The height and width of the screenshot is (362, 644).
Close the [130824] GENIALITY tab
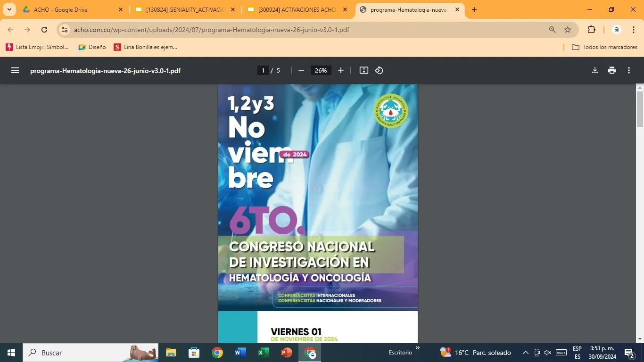click(232, 9)
